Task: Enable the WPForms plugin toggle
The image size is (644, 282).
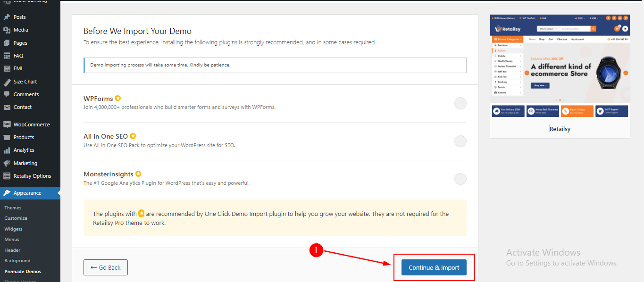Action: tap(460, 103)
